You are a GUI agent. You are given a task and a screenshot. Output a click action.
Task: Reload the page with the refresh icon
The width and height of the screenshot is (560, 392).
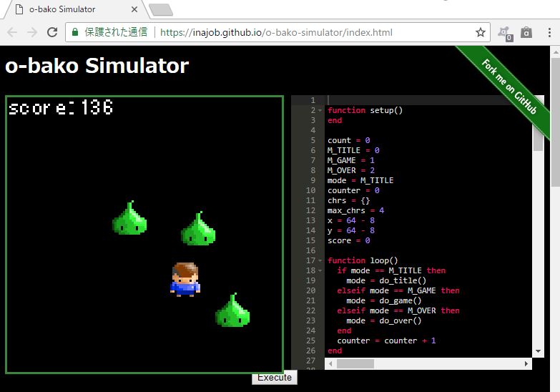pos(52,32)
